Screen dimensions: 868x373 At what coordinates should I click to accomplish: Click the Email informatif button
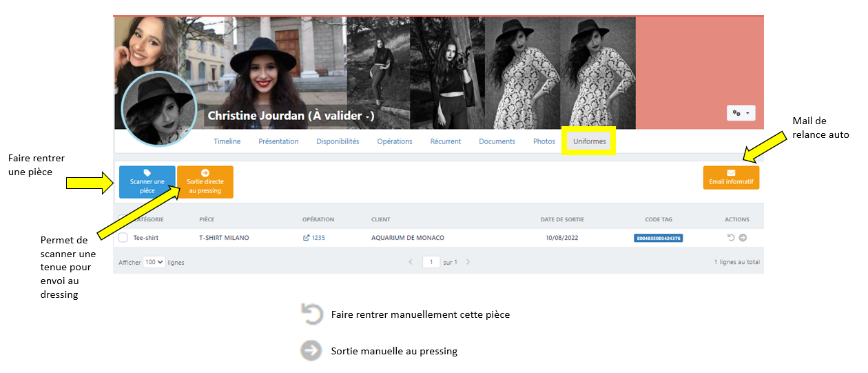coord(731,177)
